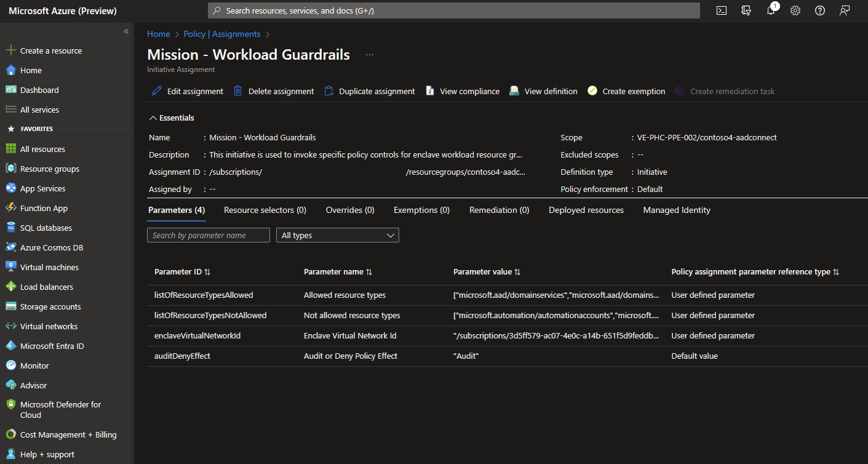Click the Dashboard chart icon

coord(10,90)
